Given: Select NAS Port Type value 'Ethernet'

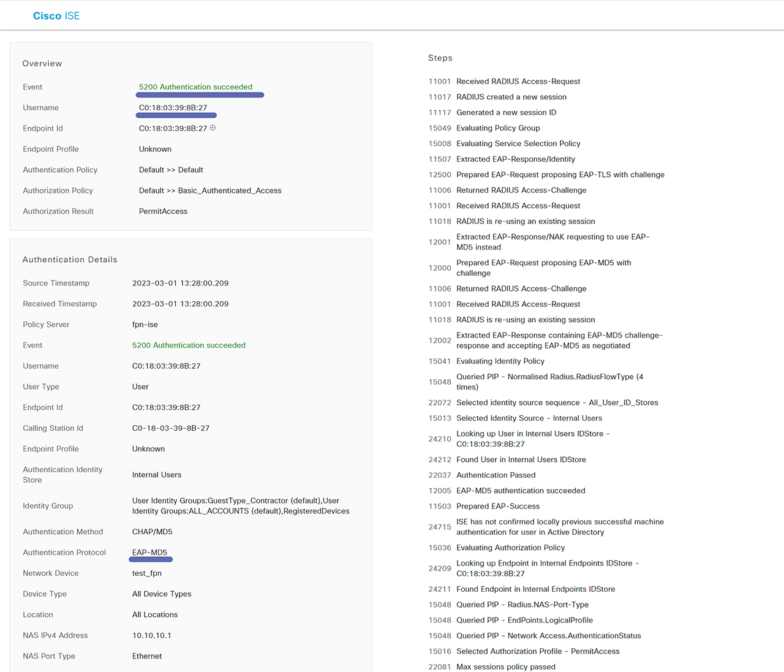Looking at the screenshot, I should 147,656.
